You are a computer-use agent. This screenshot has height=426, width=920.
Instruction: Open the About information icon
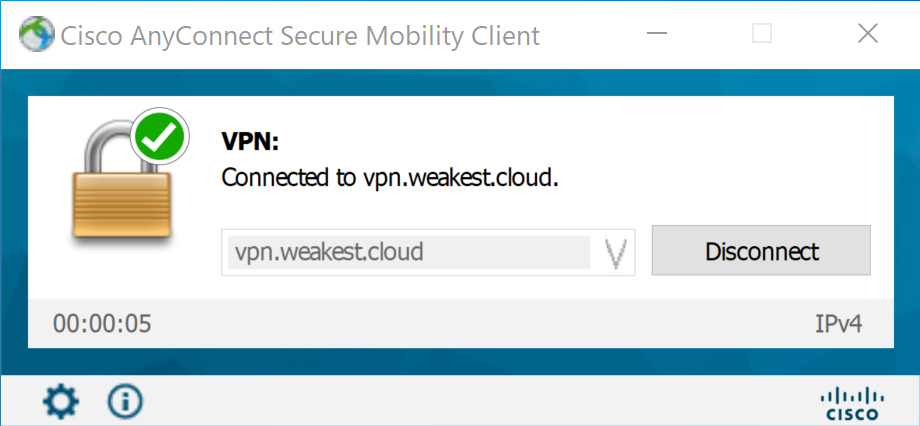[125, 401]
